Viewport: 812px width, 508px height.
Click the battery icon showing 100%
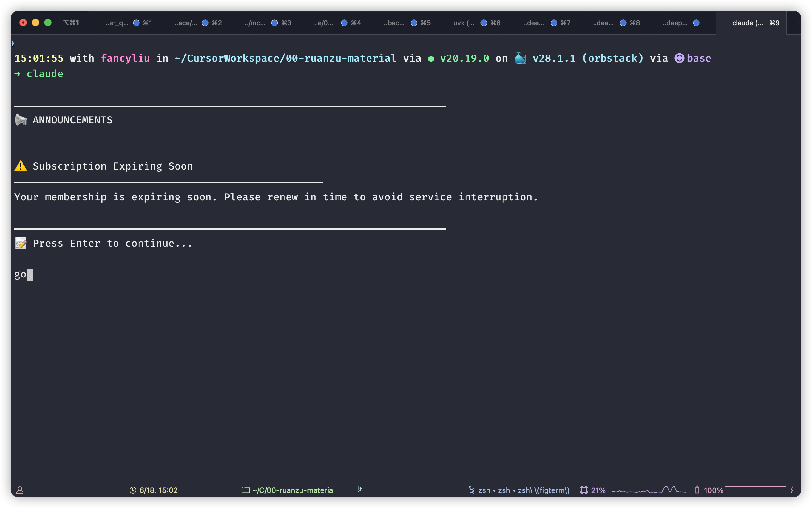pyautogui.click(x=697, y=490)
